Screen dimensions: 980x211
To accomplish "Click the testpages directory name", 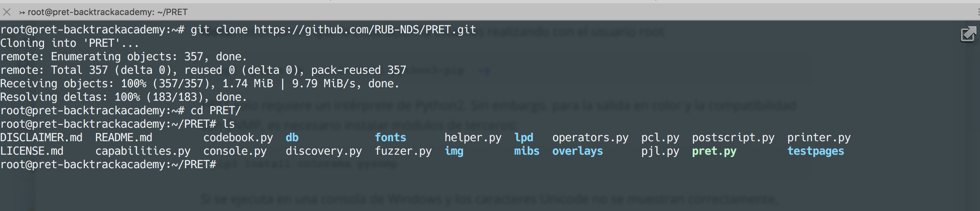I will pos(816,152).
